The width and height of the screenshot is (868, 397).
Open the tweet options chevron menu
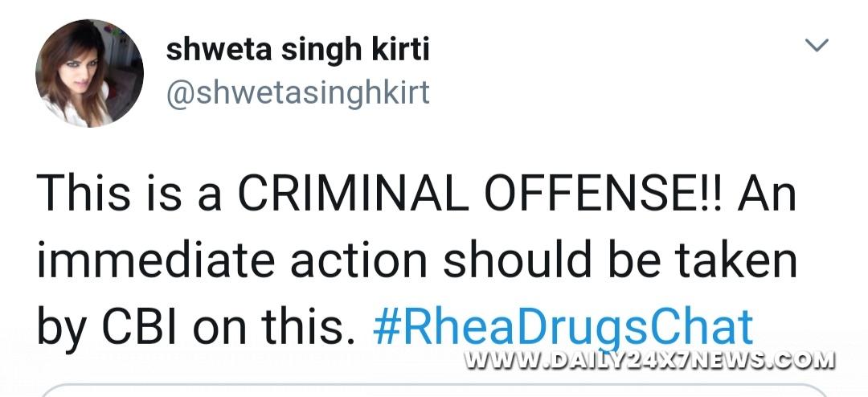[x=817, y=45]
